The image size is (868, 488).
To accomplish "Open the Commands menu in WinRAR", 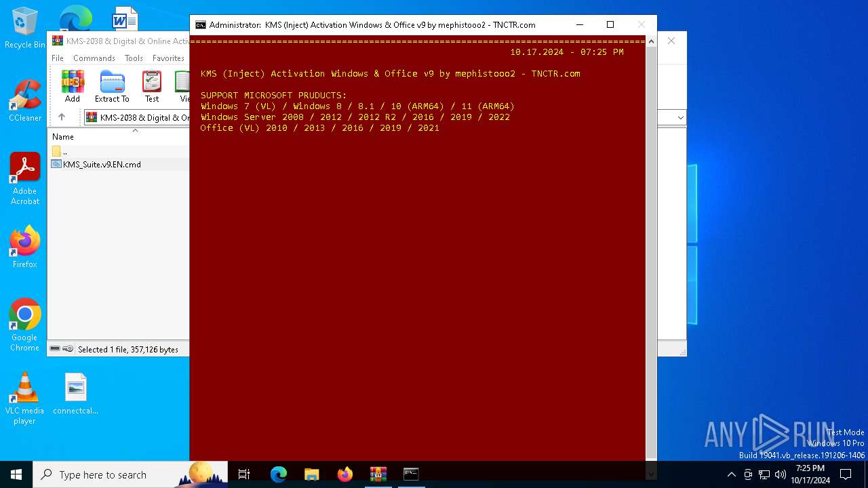I will (94, 58).
